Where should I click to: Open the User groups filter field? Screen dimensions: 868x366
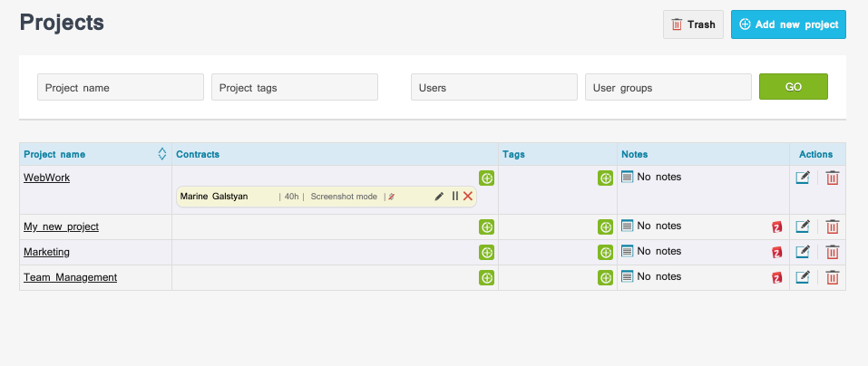pyautogui.click(x=668, y=87)
